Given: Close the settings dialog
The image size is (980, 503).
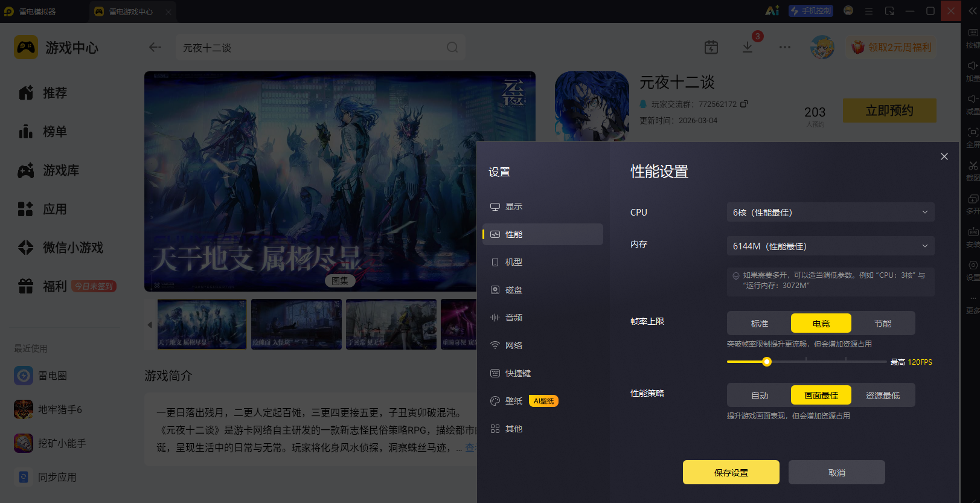Looking at the screenshot, I should pos(944,156).
